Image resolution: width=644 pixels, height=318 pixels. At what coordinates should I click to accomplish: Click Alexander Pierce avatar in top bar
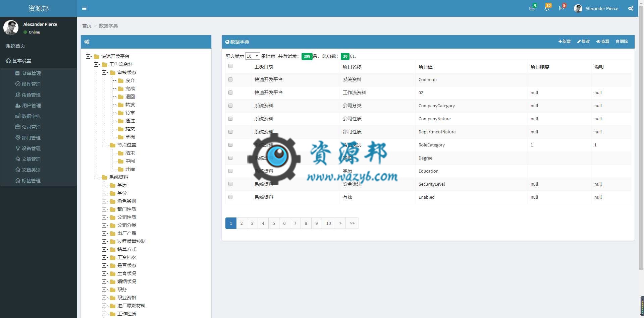[578, 8]
